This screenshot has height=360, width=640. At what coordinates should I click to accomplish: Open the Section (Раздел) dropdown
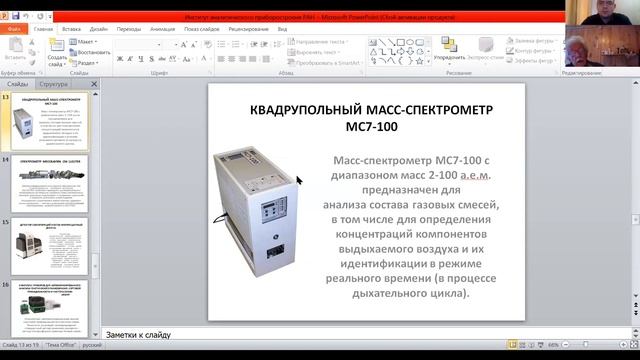coord(84,63)
